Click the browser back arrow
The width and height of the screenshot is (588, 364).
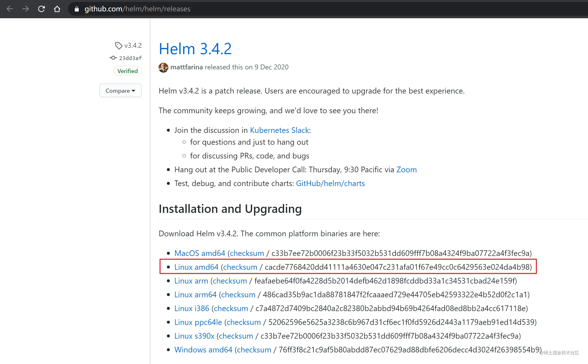tap(10, 9)
